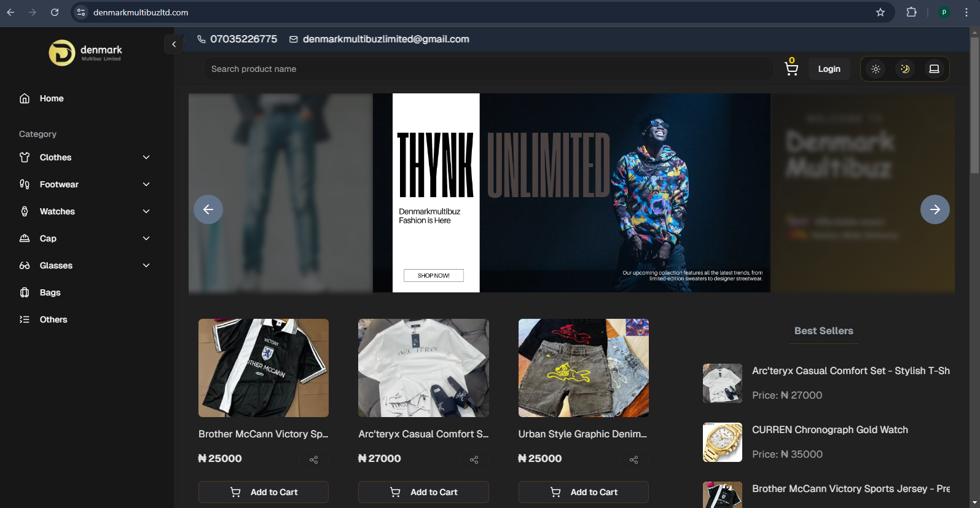Expand the Watches chevron
This screenshot has height=508, width=980.
pos(146,211)
